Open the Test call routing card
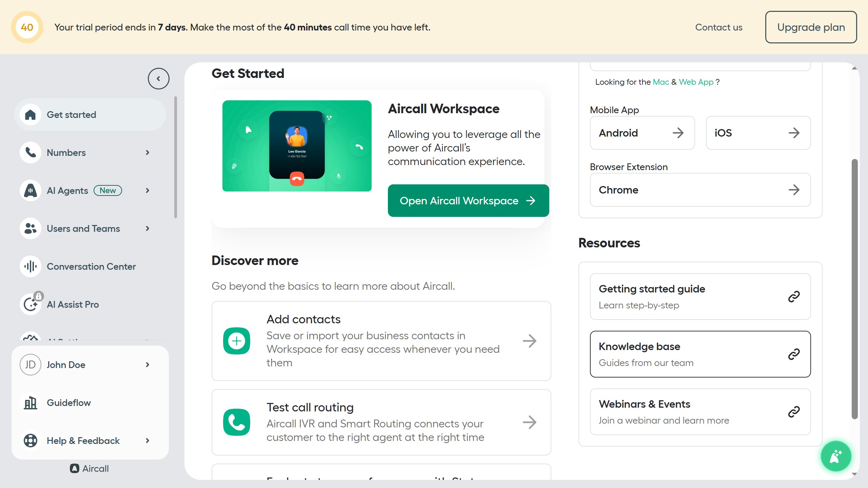Screen dimensions: 868x488 coord(381,422)
